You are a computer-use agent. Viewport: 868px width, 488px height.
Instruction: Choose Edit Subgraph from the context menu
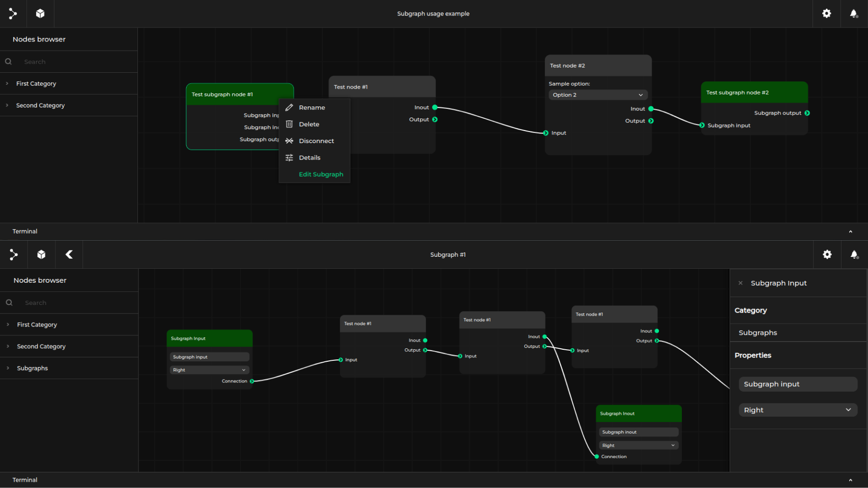click(321, 174)
